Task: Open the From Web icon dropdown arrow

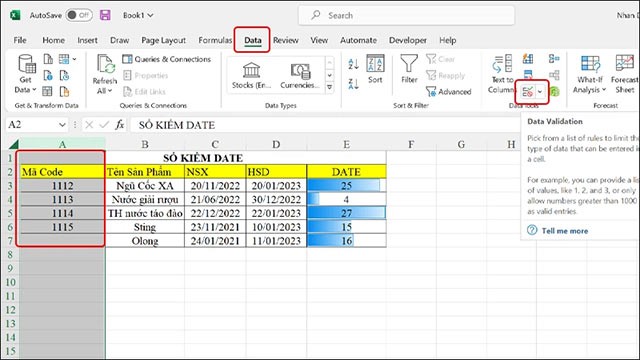Action: [74, 59]
